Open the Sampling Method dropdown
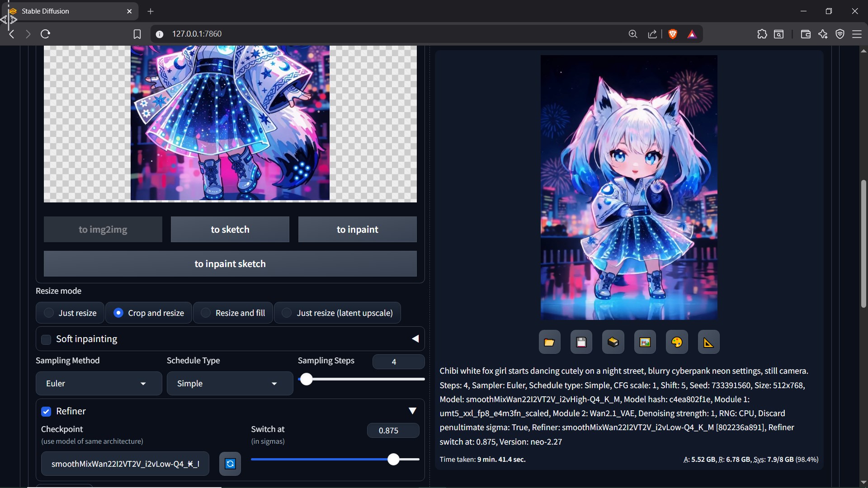Image resolution: width=868 pixels, height=488 pixels. coord(99,384)
